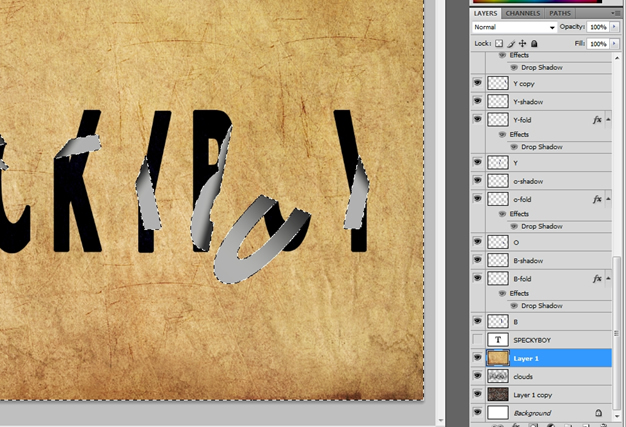This screenshot has width=626, height=427.
Task: Click the fx icon on Y-fold layer
Action: [597, 120]
